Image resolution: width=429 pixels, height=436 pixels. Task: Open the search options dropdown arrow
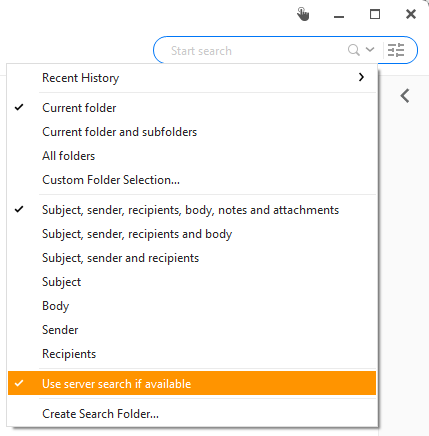370,50
